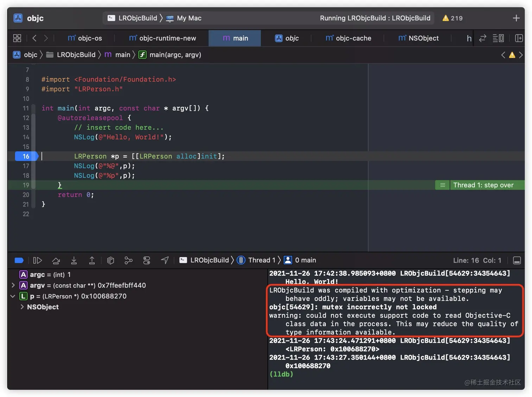Open main(argc, argv) function jump bar item
The width and height of the screenshot is (532, 397).
click(x=170, y=55)
